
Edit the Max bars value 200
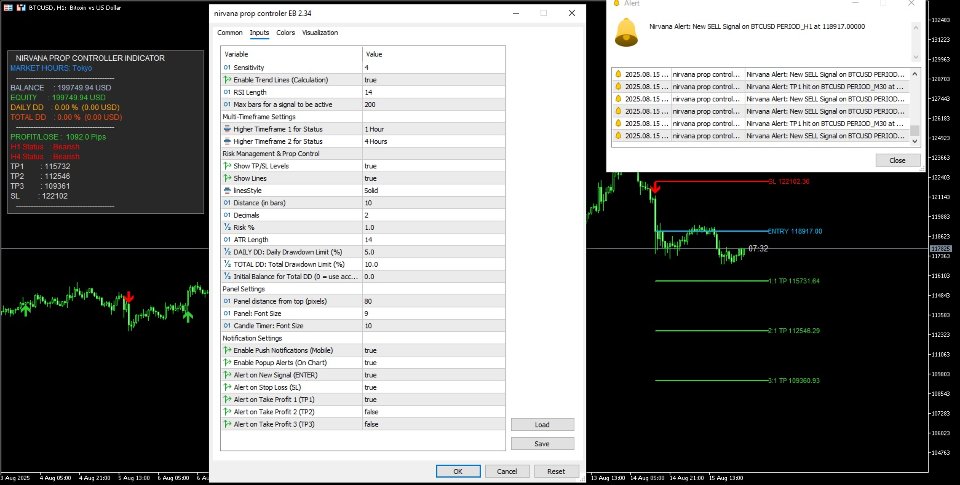(x=434, y=105)
